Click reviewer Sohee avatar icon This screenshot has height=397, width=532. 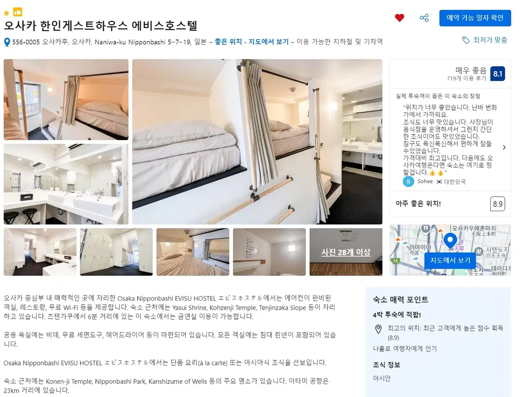409,181
